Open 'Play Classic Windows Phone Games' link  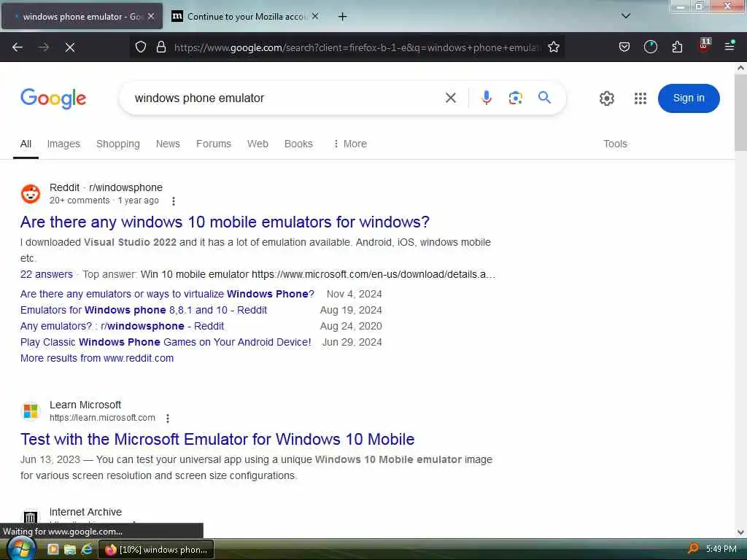click(166, 343)
